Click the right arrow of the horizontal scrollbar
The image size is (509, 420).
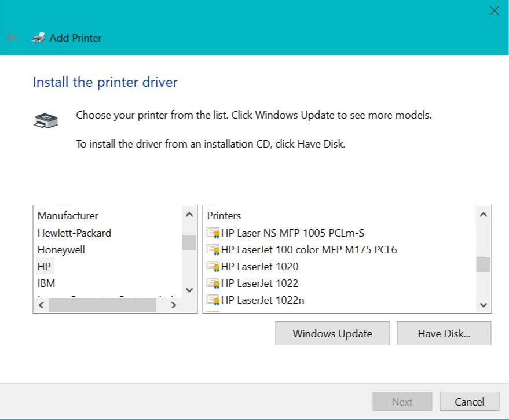click(174, 305)
